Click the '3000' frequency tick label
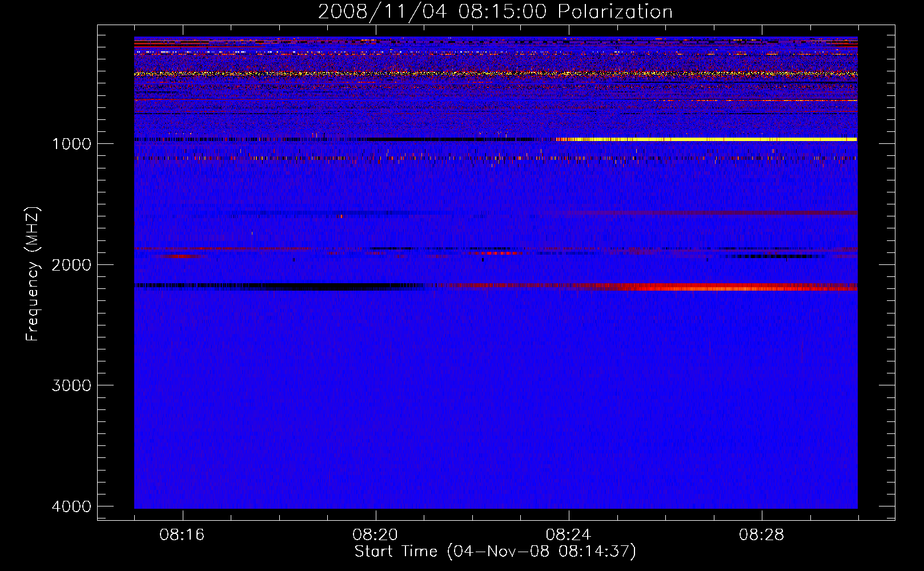Image resolution: width=924 pixels, height=571 pixels. tap(71, 385)
